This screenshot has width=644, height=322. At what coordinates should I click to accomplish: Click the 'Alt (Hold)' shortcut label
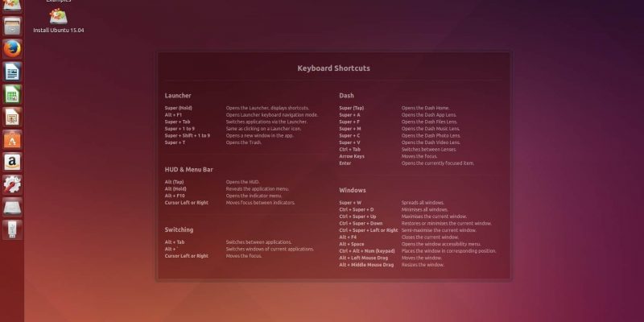[175, 189]
